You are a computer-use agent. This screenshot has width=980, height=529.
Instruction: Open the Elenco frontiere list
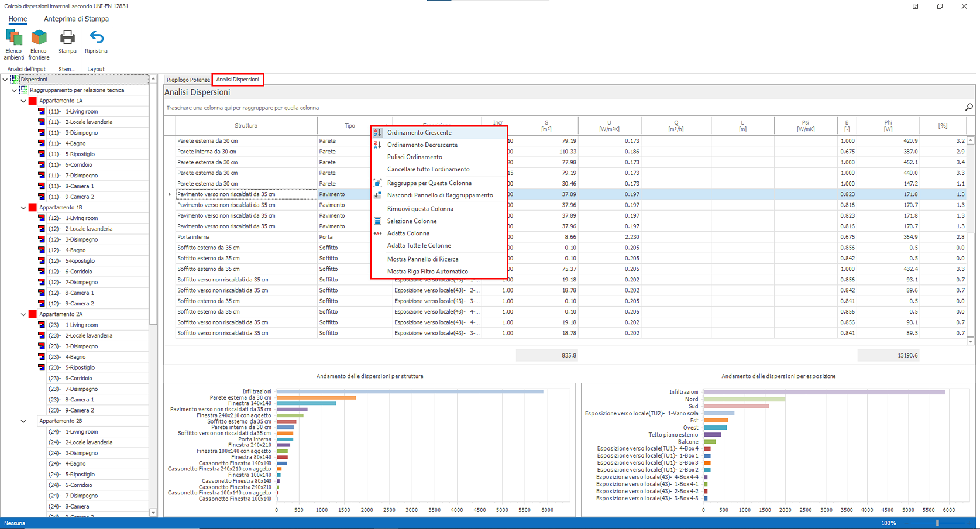39,44
